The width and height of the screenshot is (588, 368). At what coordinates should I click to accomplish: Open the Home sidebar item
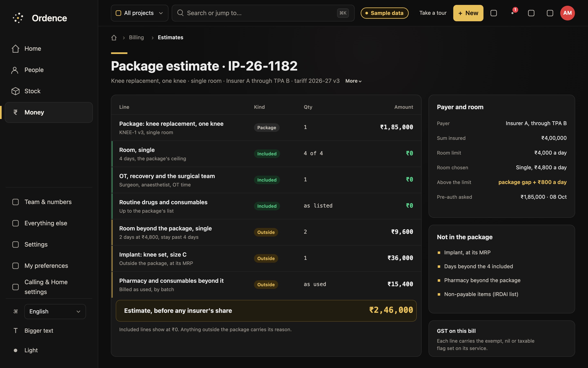[x=49, y=49]
